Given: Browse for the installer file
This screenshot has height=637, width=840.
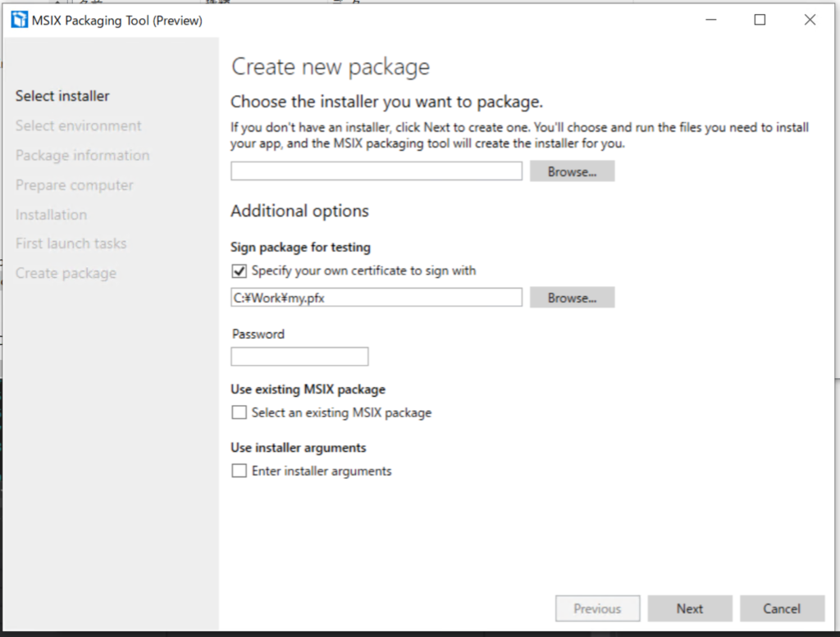Looking at the screenshot, I should point(572,171).
